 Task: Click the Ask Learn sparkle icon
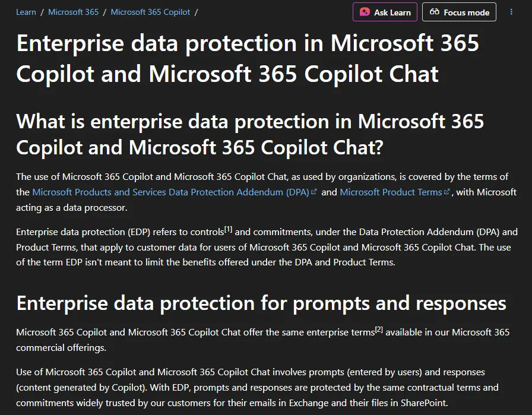point(365,12)
